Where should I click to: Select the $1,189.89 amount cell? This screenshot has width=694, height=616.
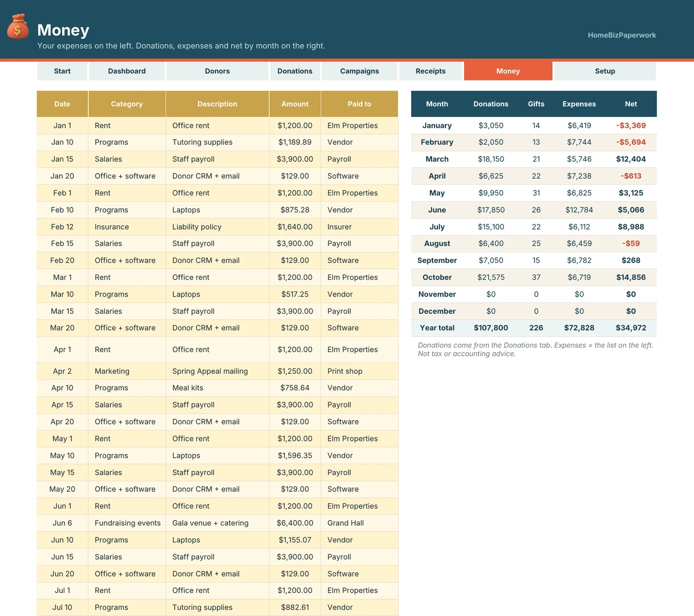pos(295,142)
